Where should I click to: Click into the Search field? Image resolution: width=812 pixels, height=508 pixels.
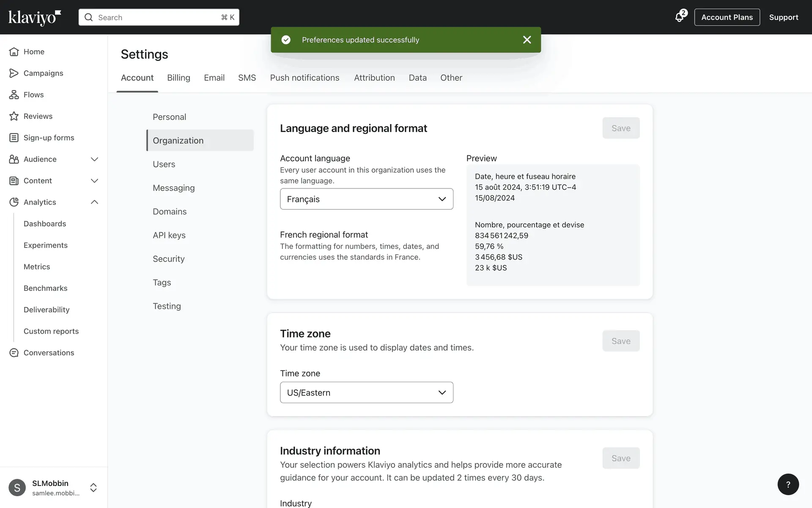(x=159, y=17)
